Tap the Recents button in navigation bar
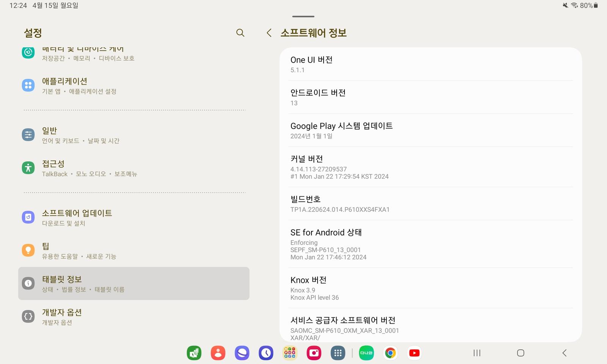 click(476, 353)
